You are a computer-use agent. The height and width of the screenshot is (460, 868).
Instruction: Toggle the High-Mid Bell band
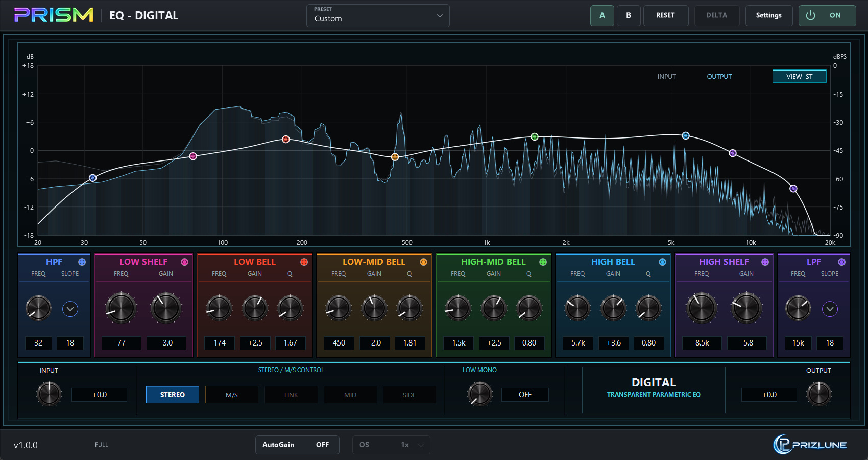click(x=543, y=262)
